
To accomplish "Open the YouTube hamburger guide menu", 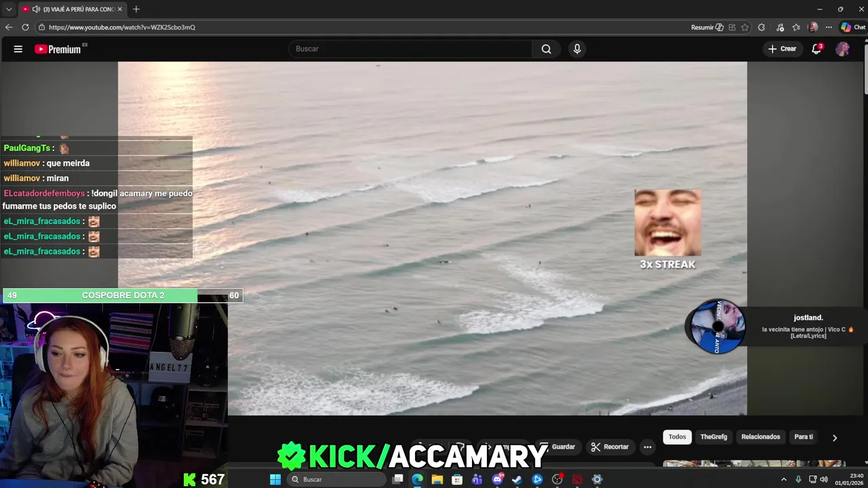I will tap(18, 49).
